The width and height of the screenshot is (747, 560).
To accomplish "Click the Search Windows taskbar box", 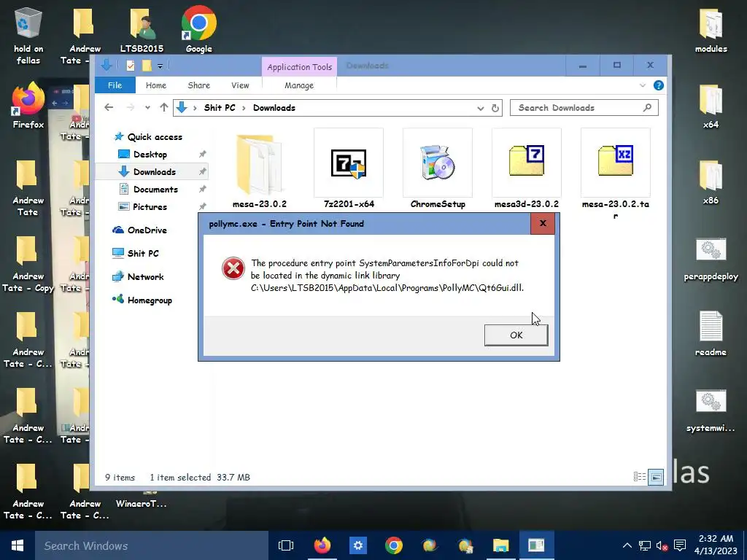I will pos(152,545).
